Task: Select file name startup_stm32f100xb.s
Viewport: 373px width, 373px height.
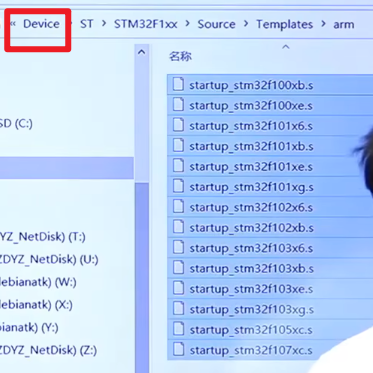Action: (251, 86)
